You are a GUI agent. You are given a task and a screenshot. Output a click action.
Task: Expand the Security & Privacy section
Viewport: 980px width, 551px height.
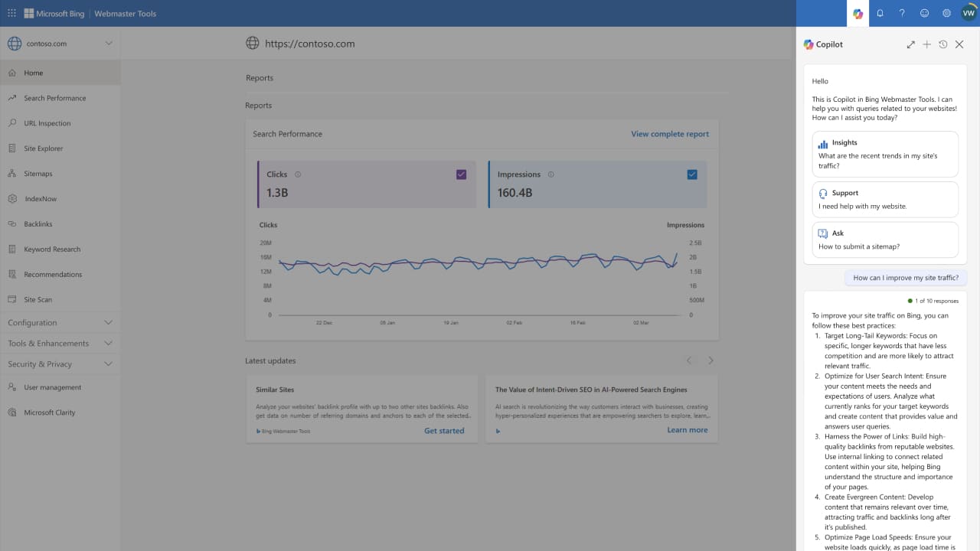point(60,364)
